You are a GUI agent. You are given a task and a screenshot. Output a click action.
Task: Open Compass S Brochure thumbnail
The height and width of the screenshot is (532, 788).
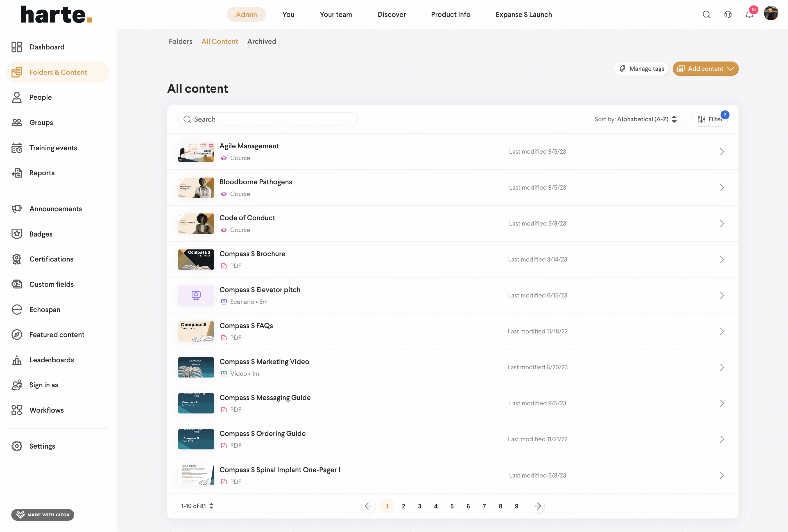(196, 260)
